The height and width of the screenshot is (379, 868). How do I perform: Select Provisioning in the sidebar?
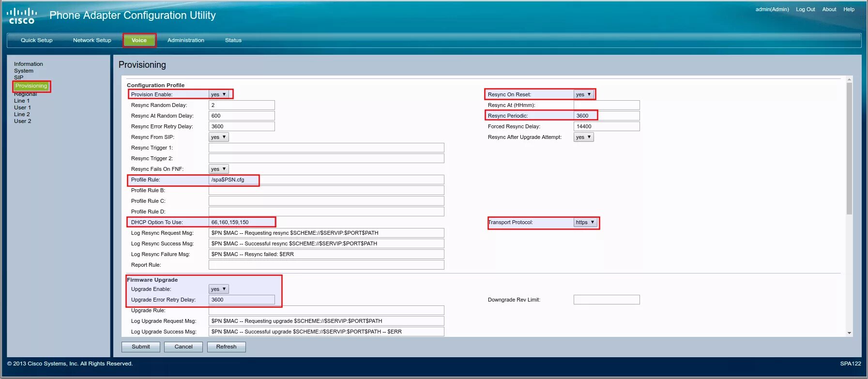[31, 86]
